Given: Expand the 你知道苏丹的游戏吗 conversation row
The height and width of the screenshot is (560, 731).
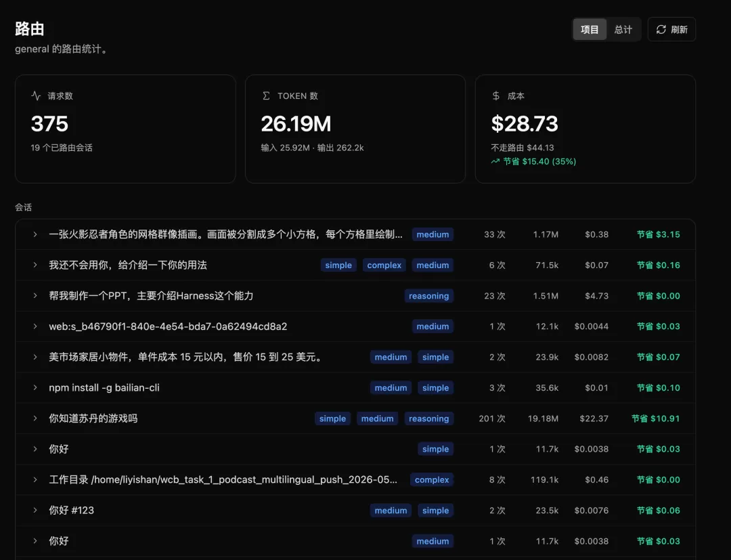Looking at the screenshot, I should [x=35, y=418].
